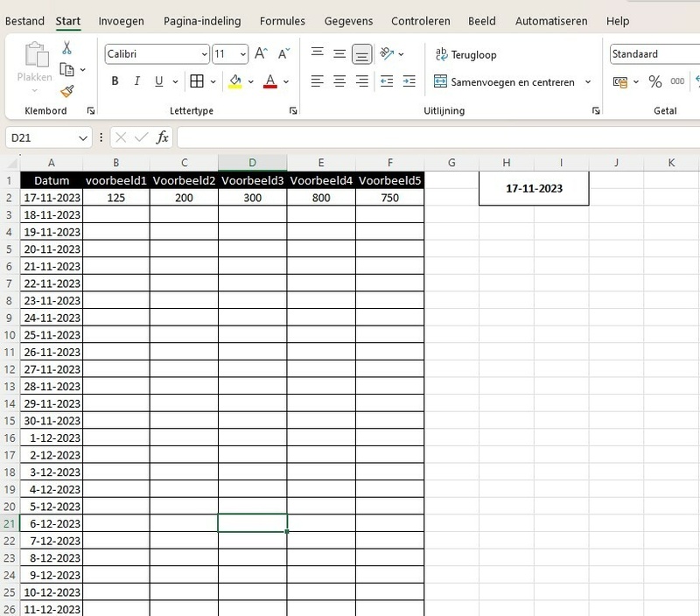
Task: Click the Plakken paste icon
Action: click(x=36, y=54)
